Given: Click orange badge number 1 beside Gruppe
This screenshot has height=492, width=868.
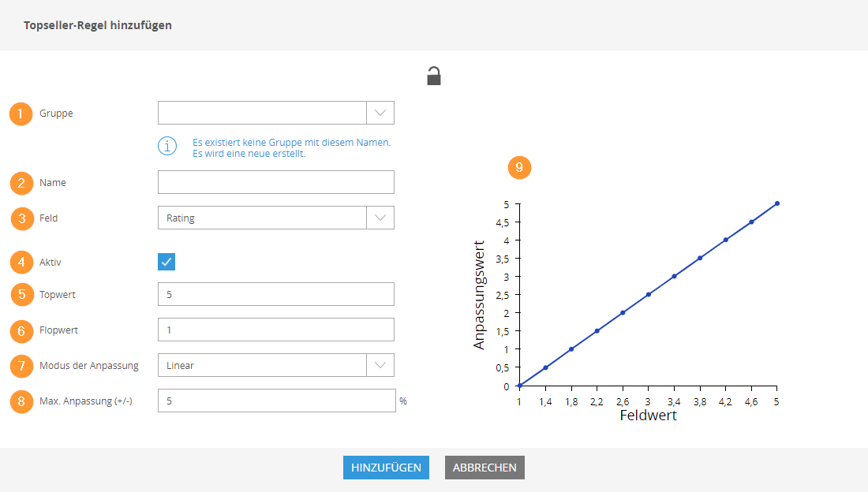Looking at the screenshot, I should [20, 114].
